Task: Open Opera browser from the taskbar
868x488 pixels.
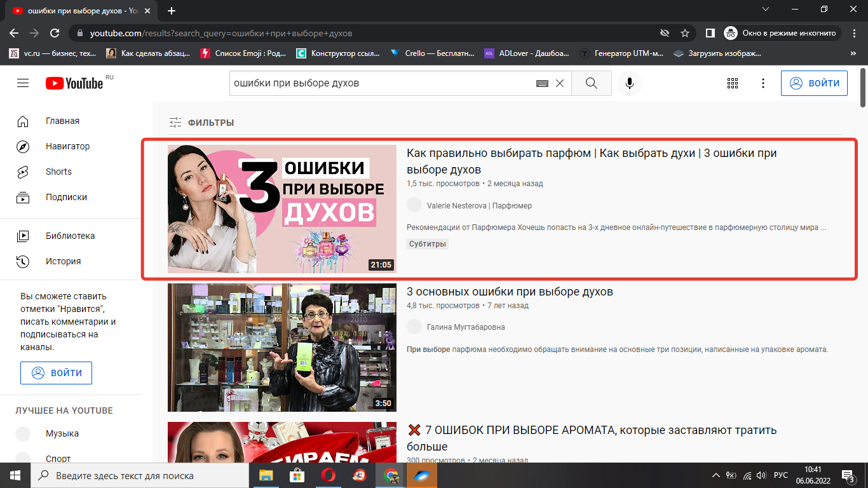Action: (x=328, y=475)
